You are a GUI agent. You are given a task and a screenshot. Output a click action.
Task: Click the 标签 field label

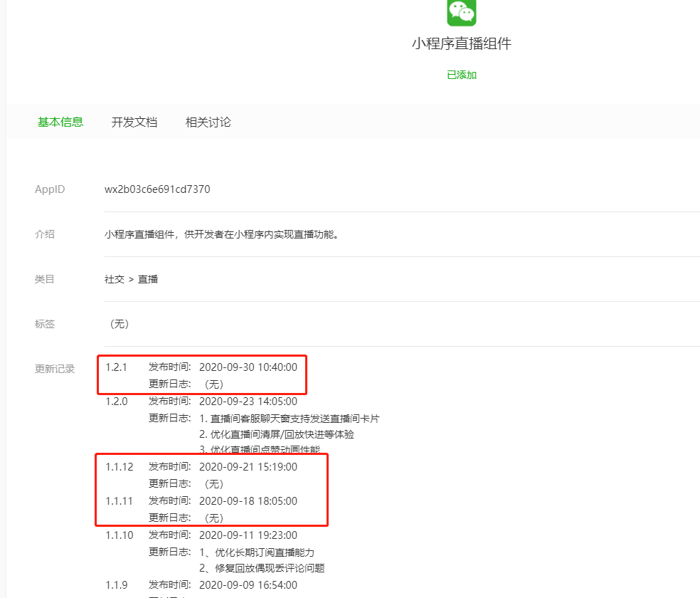click(x=45, y=324)
